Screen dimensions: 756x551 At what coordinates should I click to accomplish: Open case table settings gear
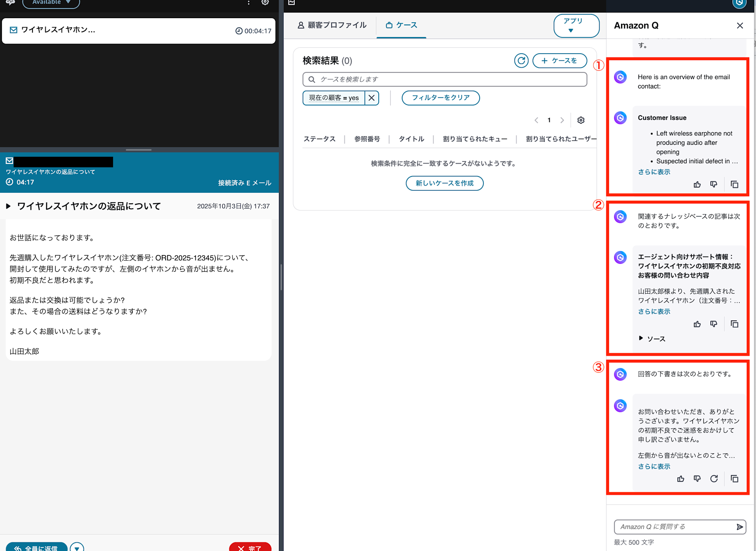581,120
